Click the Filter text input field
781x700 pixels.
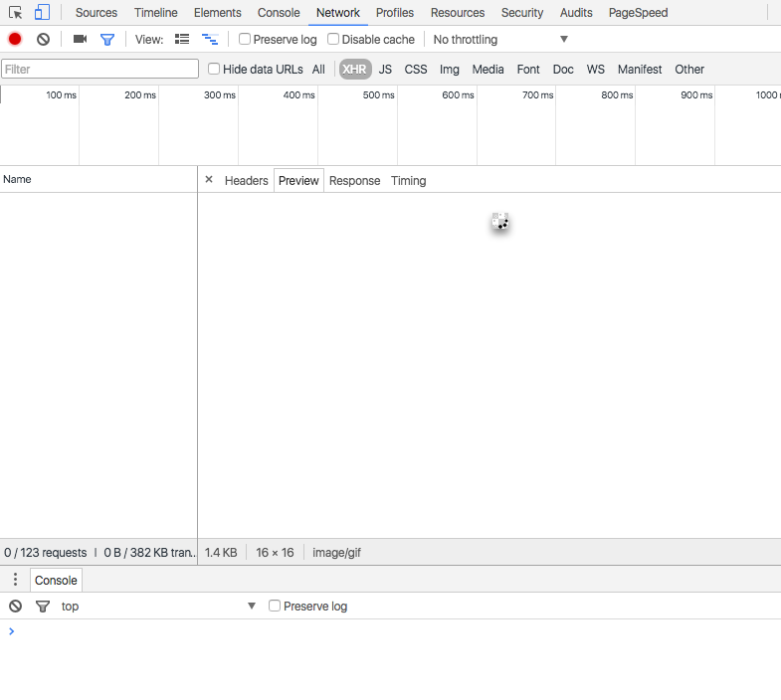click(99, 69)
